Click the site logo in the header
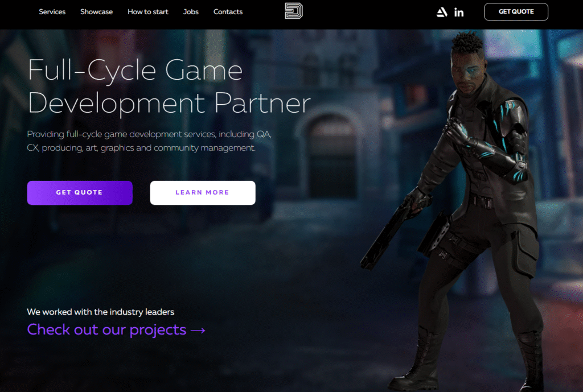583x392 pixels. point(294,11)
